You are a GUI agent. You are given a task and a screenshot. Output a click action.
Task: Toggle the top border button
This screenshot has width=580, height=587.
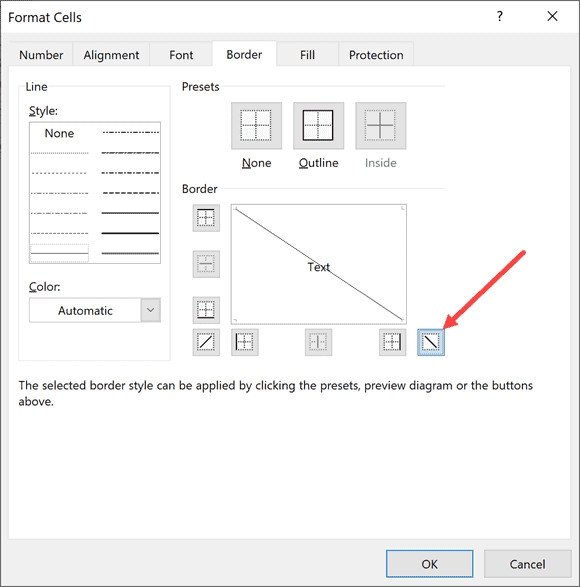(206, 218)
